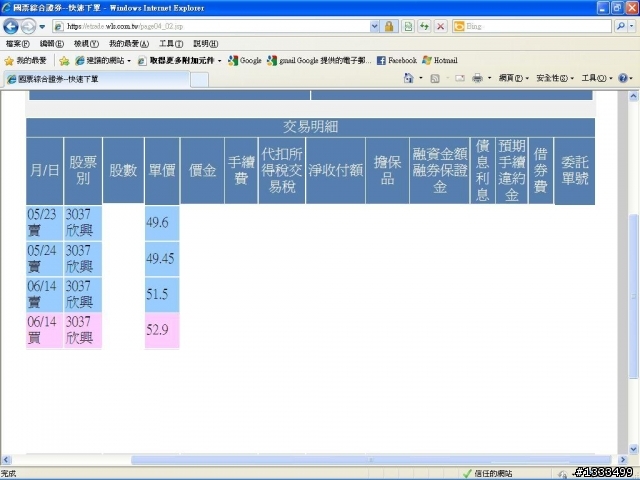
Task: Go forward with the browser Forward arrow
Action: [x=28, y=27]
